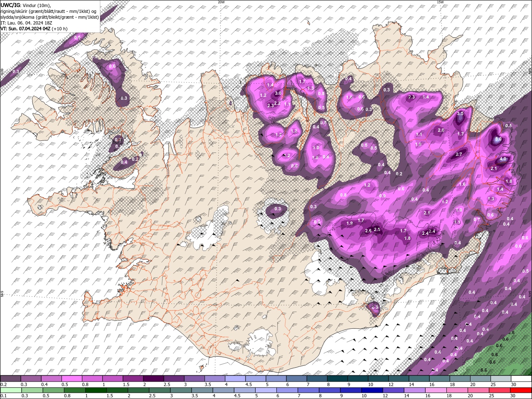Screen dimensions: 532x399
Task: Select the 1.9 value label on the map
Action: [350, 224]
